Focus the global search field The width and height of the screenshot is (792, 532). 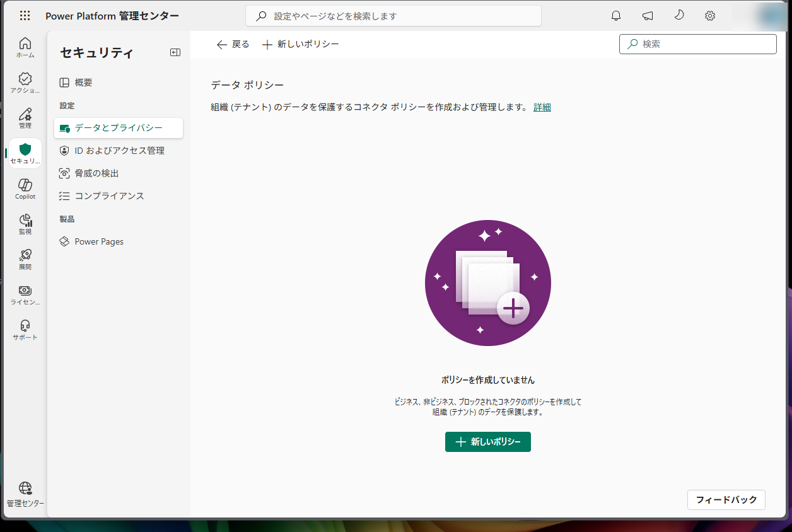pos(393,16)
